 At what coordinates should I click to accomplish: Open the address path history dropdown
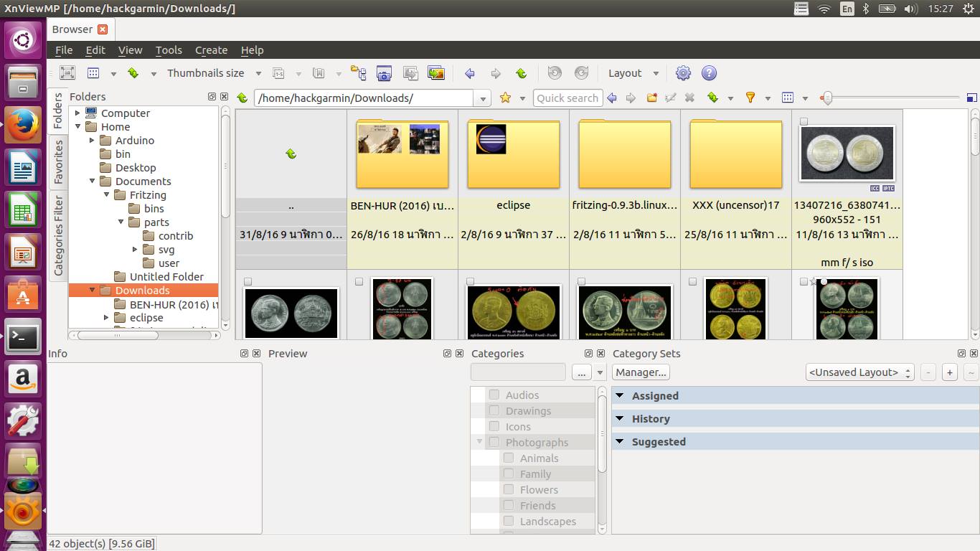coord(483,98)
